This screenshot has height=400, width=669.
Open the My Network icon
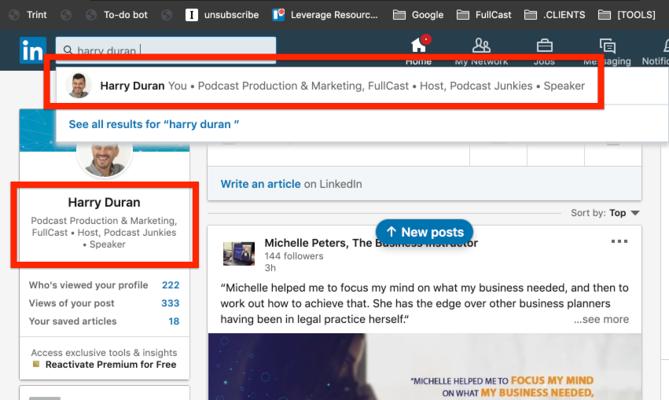[481, 45]
